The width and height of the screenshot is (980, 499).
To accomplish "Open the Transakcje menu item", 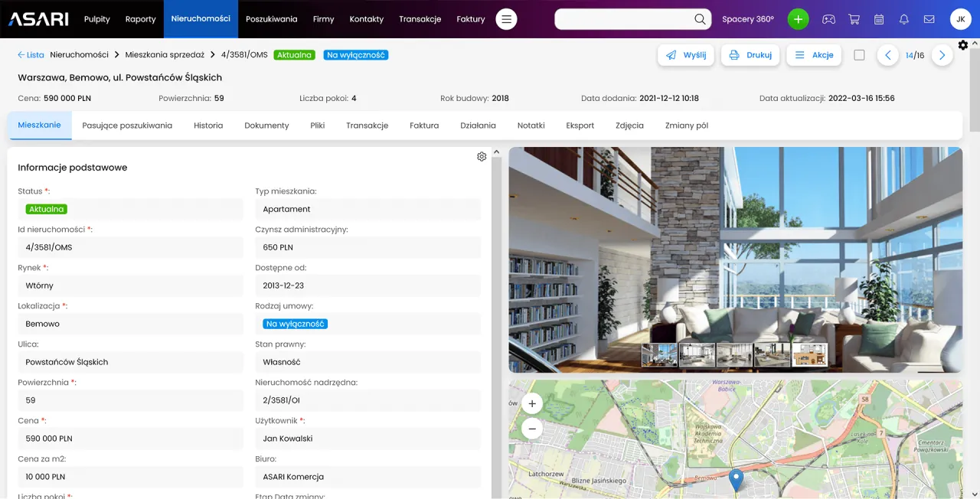I will 420,19.
